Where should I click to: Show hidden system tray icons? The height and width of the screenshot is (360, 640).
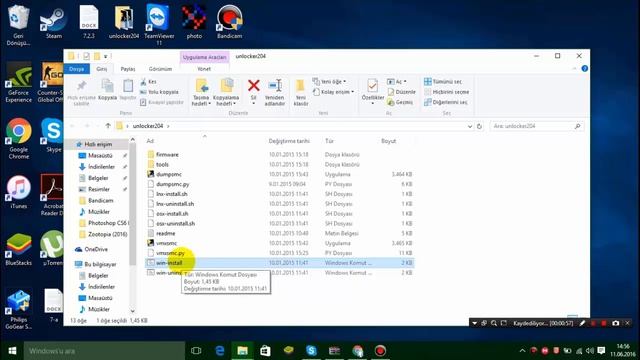click(522, 351)
